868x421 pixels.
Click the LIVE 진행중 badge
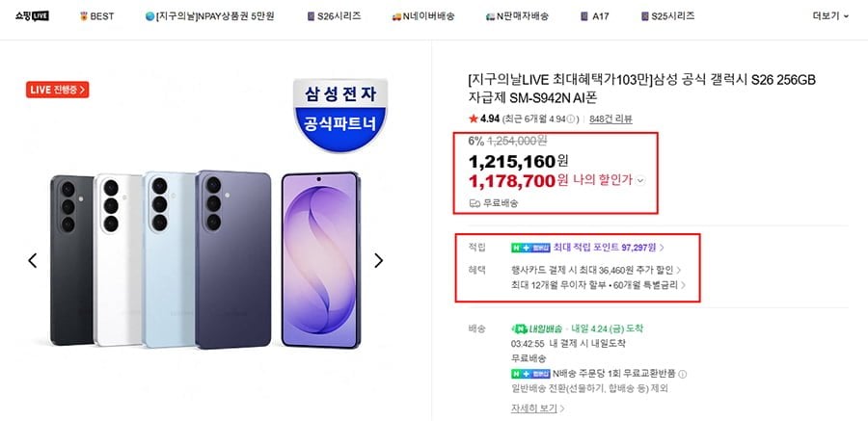pyautogui.click(x=58, y=90)
